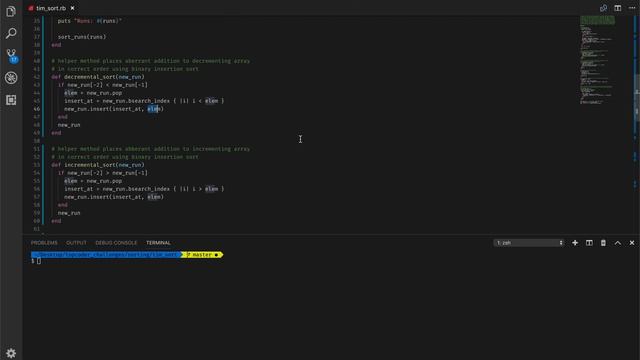Click the comment on line 51 about incrementing array
Screen dimensions: 640x360
point(151,149)
